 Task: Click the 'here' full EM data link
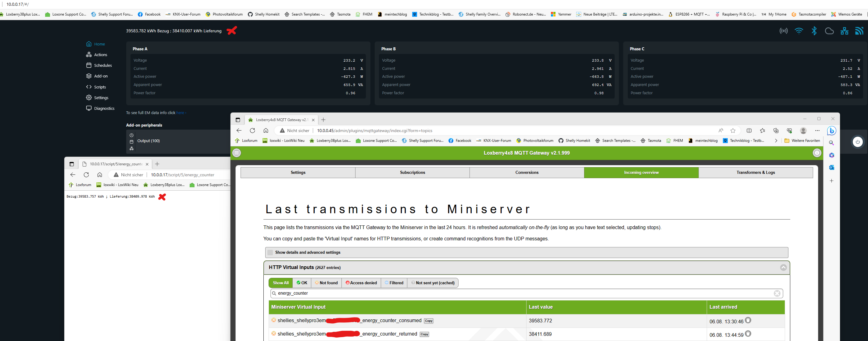click(180, 113)
